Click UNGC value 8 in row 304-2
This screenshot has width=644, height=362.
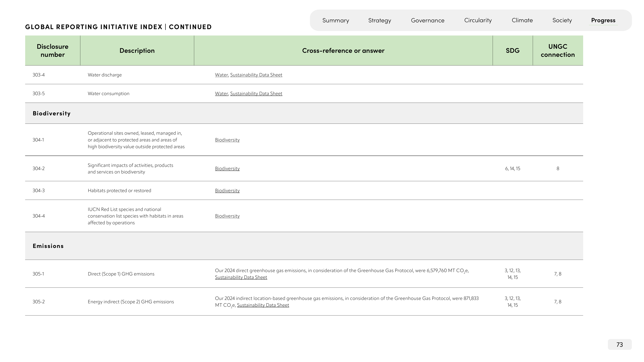tap(558, 168)
